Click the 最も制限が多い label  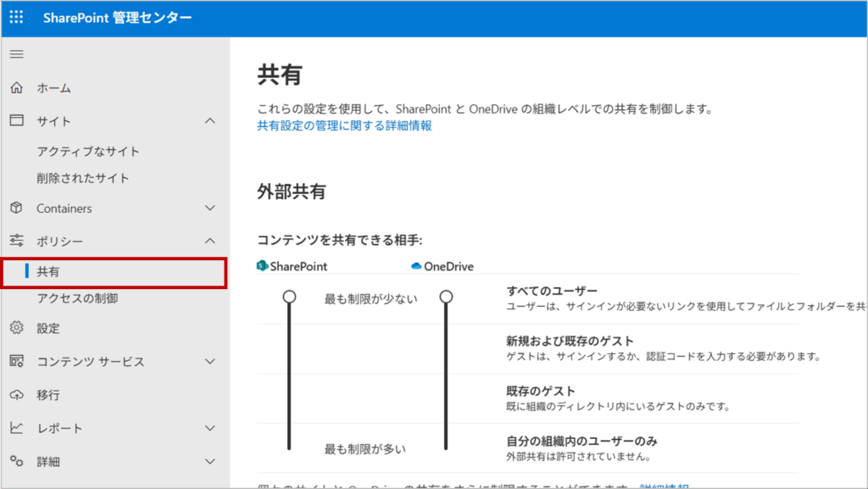364,448
